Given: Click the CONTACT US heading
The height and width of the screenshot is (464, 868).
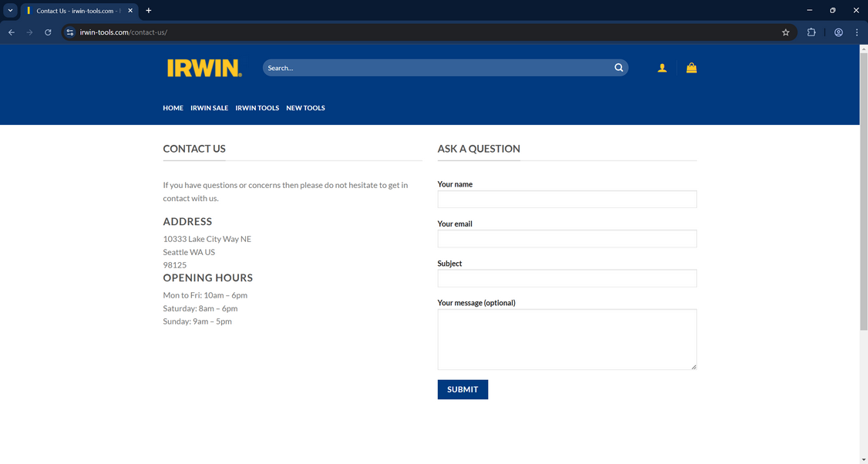Looking at the screenshot, I should pyautogui.click(x=194, y=149).
